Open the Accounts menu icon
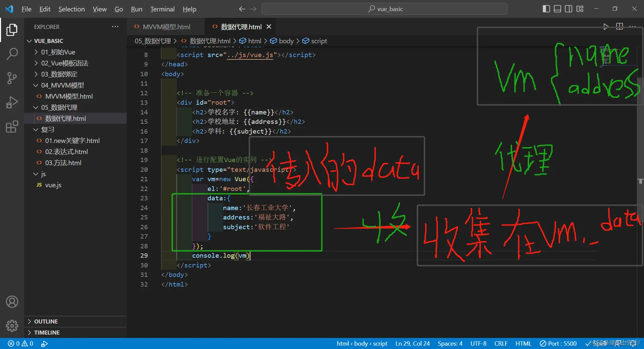Image resolution: width=644 pixels, height=349 pixels. tap(12, 302)
